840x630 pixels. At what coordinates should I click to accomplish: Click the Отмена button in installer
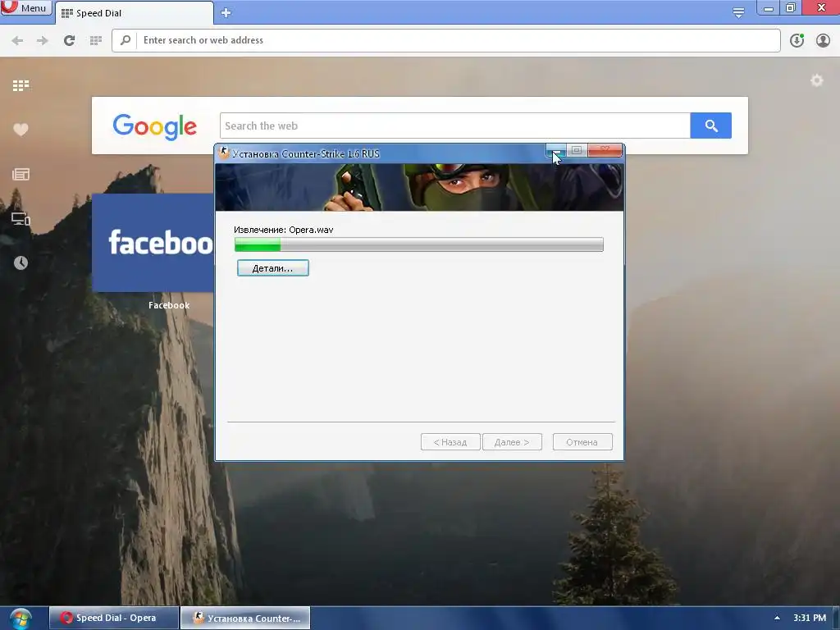[582, 442]
